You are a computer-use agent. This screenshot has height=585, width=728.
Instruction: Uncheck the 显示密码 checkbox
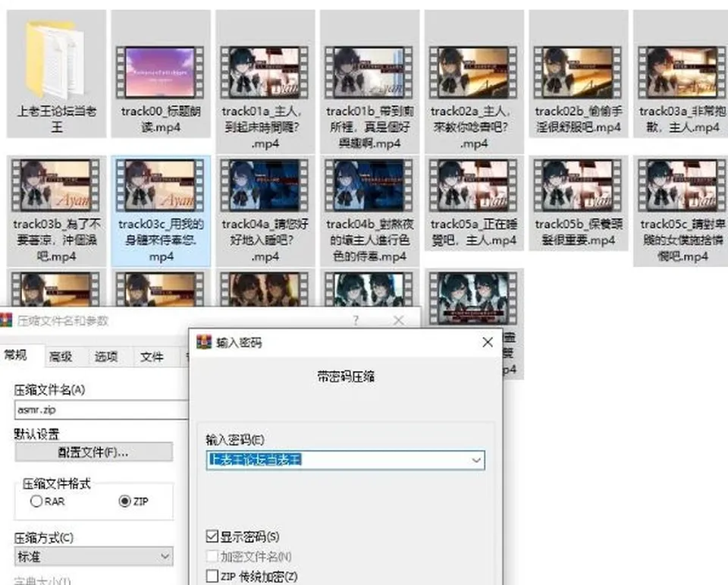212,536
